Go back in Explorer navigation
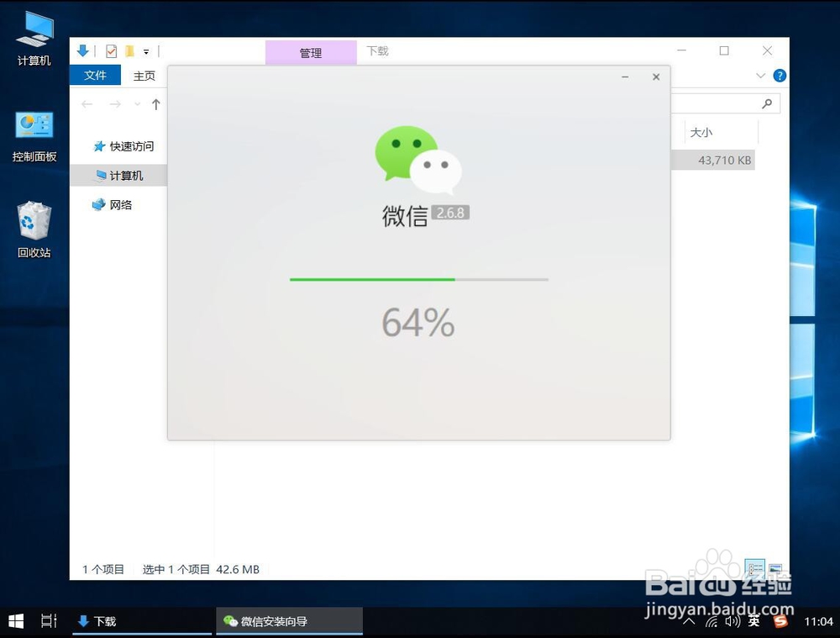The image size is (840, 638). [87, 104]
